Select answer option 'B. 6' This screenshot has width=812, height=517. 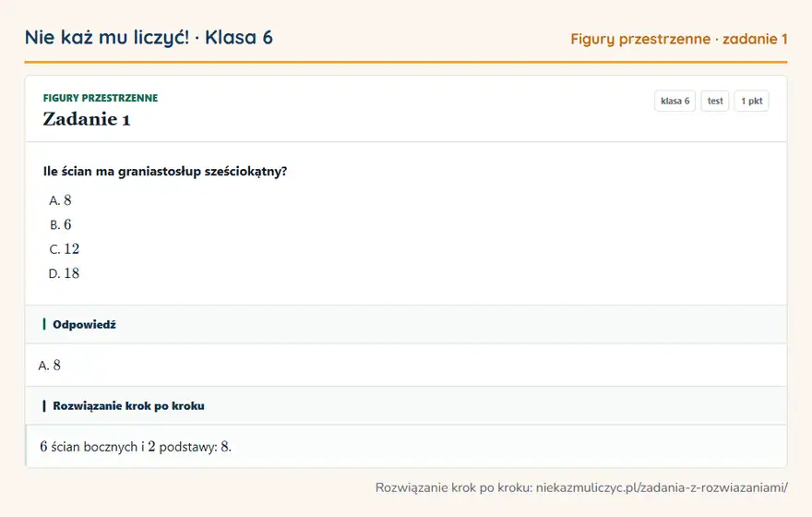(60, 225)
